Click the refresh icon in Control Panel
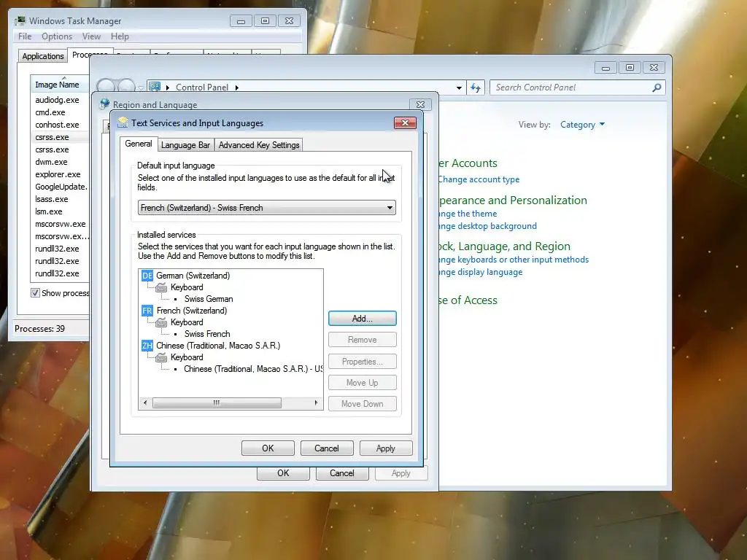 476,87
